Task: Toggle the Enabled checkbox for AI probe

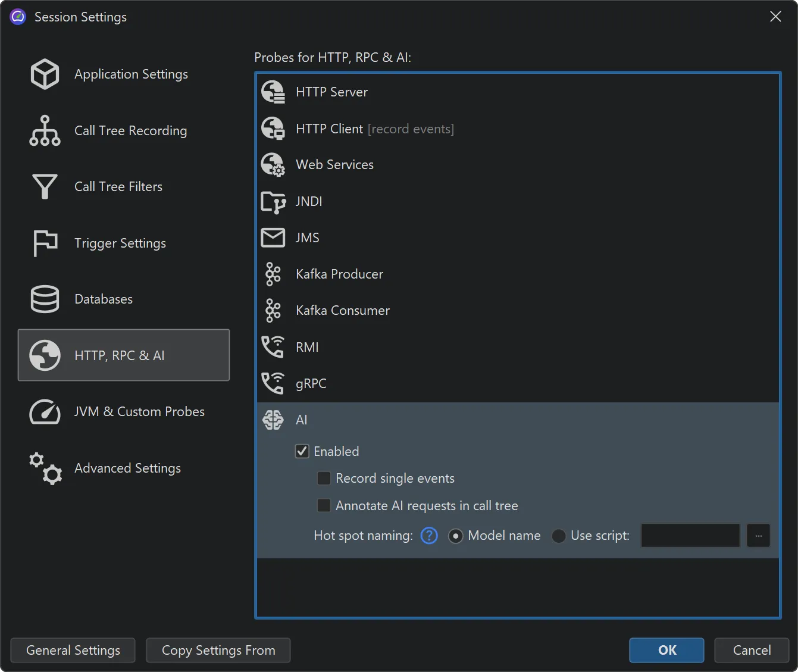Action: point(302,451)
